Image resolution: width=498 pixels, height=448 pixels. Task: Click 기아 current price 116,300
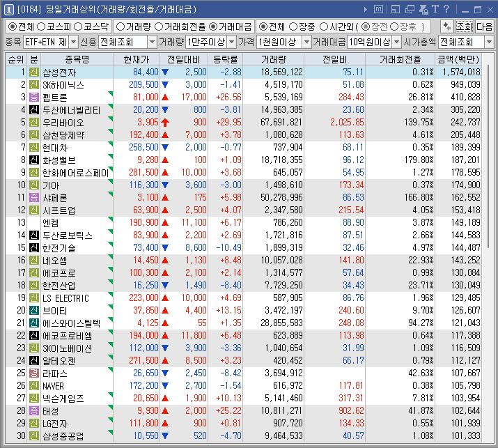(143, 185)
